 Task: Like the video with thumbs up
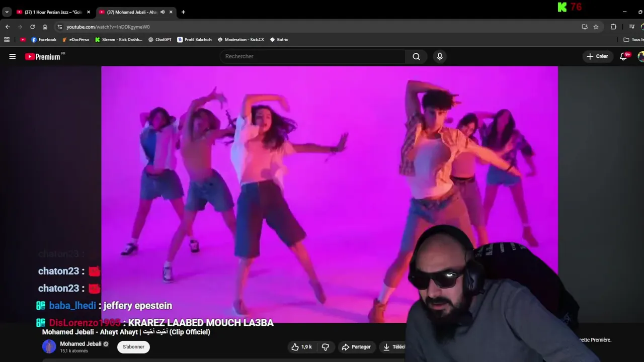(x=301, y=347)
